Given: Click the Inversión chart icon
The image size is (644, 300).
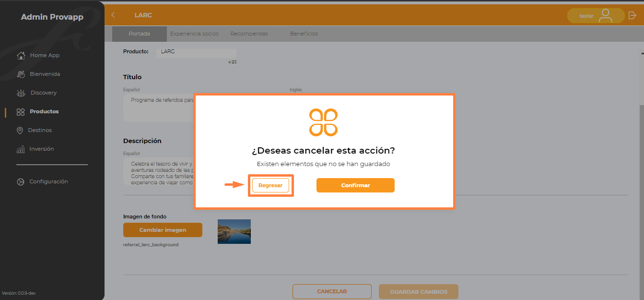Looking at the screenshot, I should (21, 149).
